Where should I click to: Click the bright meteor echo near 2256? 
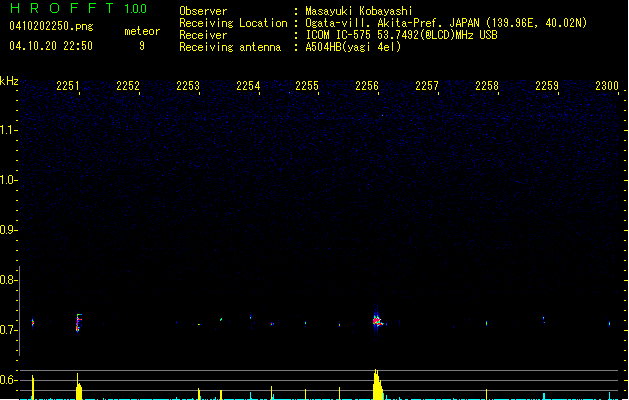tap(377, 321)
